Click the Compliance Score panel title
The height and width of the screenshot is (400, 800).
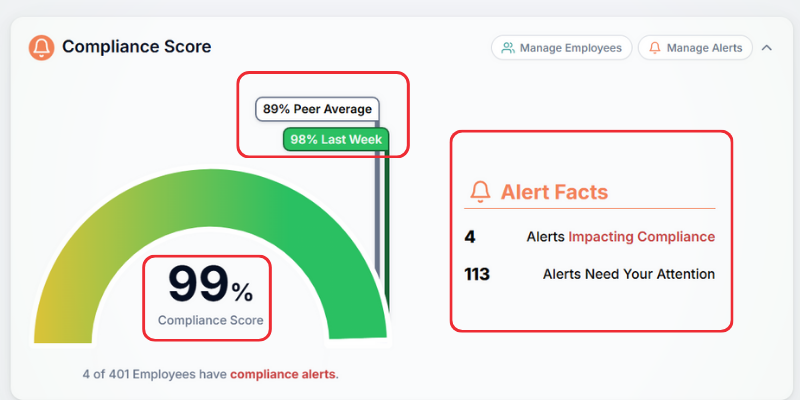(x=136, y=47)
